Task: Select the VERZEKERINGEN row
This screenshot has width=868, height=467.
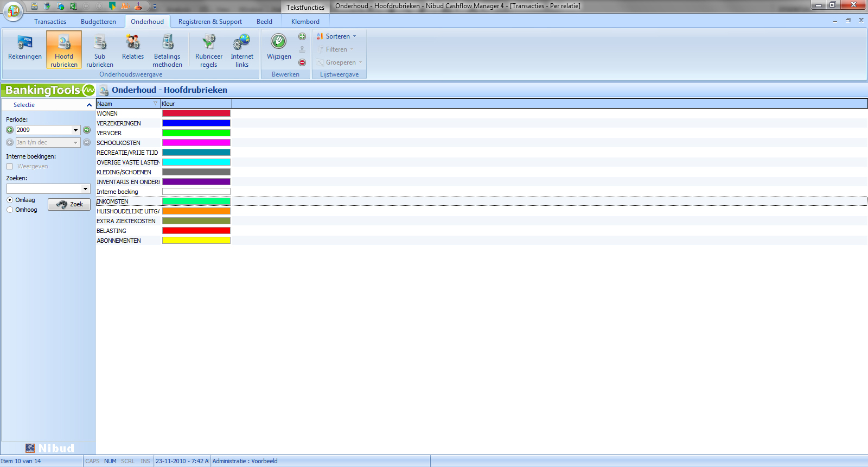Action: pos(482,123)
